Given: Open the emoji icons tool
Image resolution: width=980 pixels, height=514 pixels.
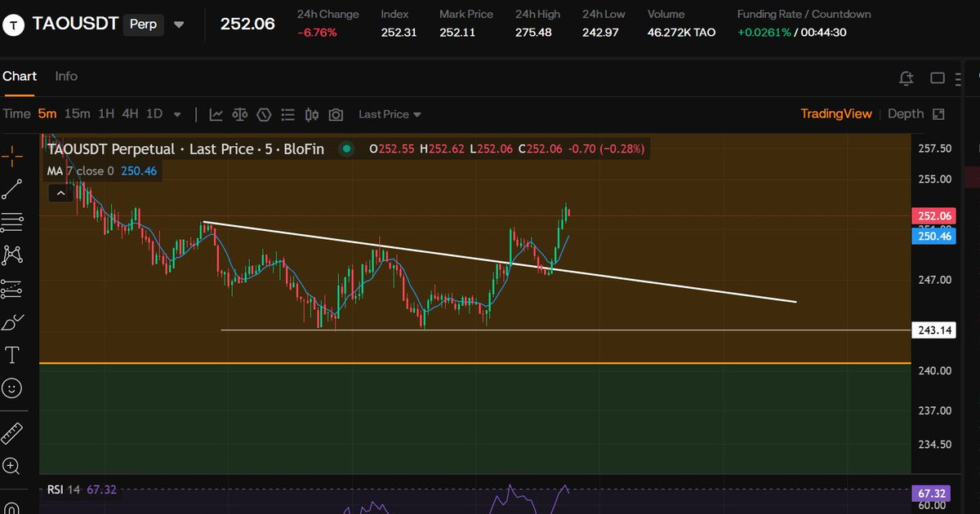Looking at the screenshot, I should [x=11, y=388].
